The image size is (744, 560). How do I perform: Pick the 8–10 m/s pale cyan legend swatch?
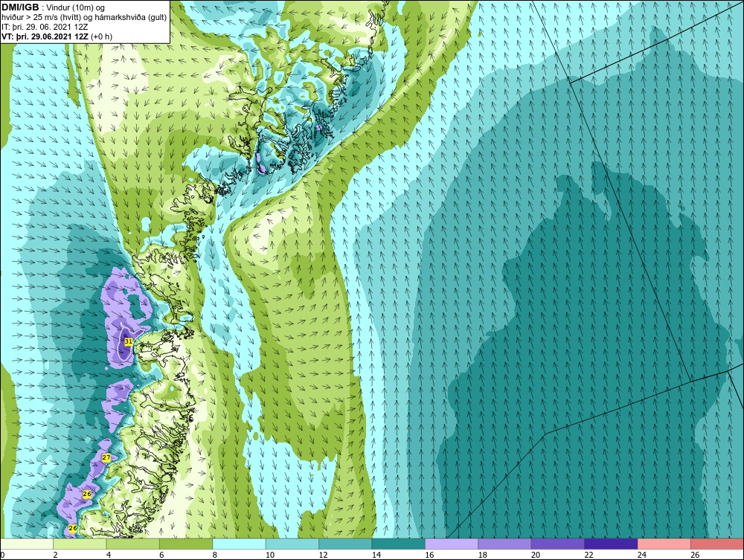click(x=239, y=544)
